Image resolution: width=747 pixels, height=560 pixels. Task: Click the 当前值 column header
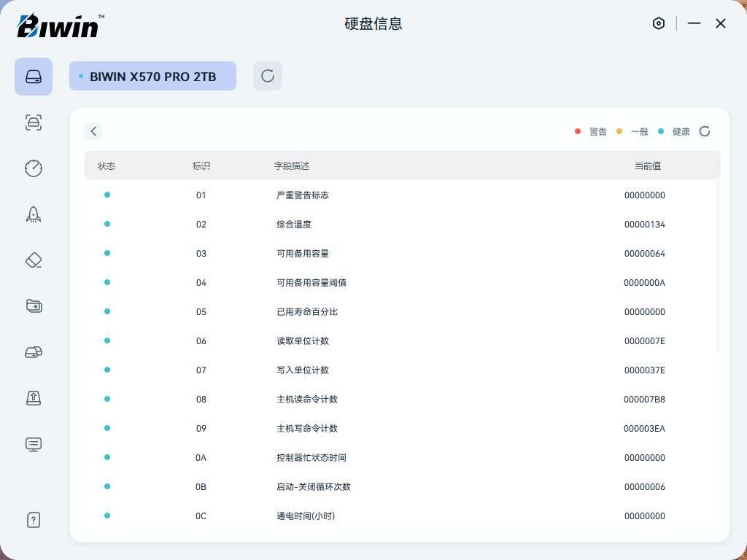[648, 166]
